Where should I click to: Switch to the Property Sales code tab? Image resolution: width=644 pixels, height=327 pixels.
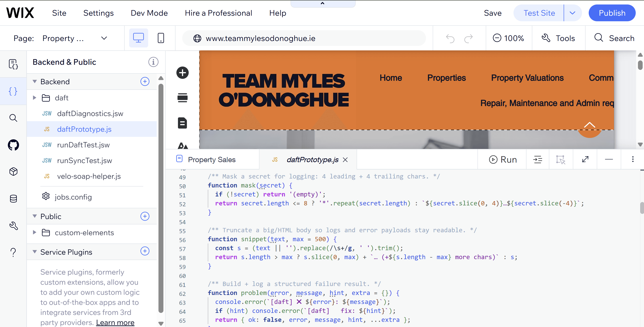(x=212, y=160)
